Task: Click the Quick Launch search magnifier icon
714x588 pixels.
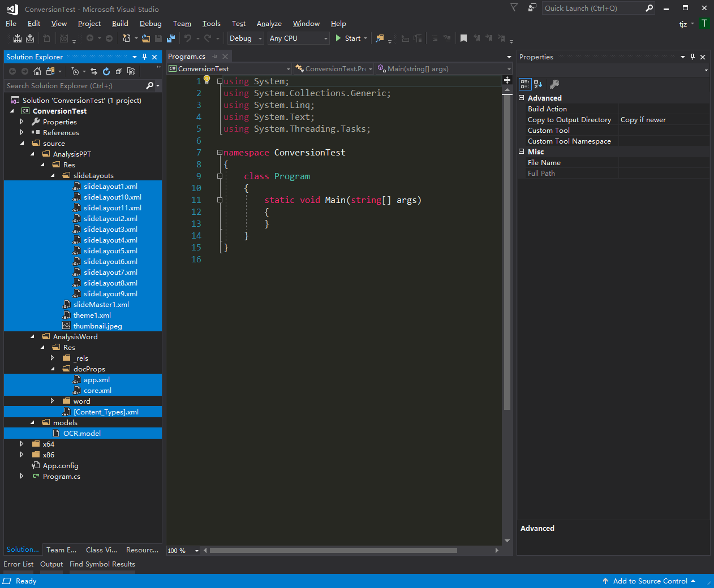Action: click(650, 8)
